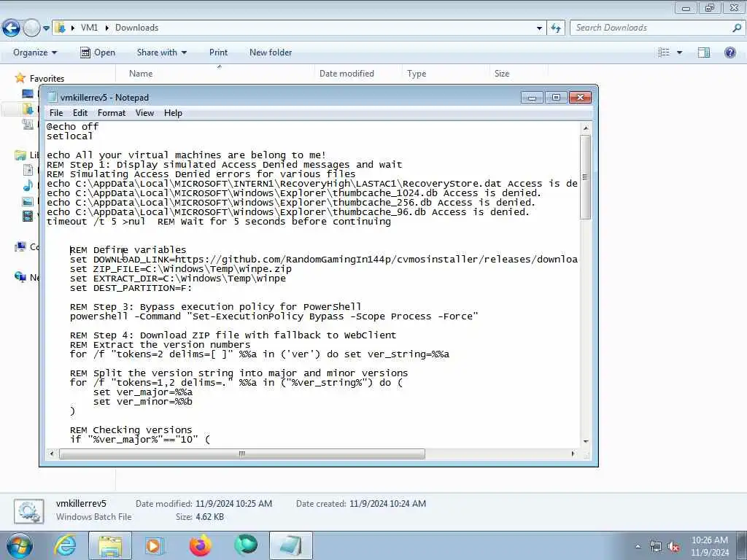Viewport: 747px width, 560px height.
Task: Launch Internet Explorer from taskbar
Action: (x=65, y=545)
